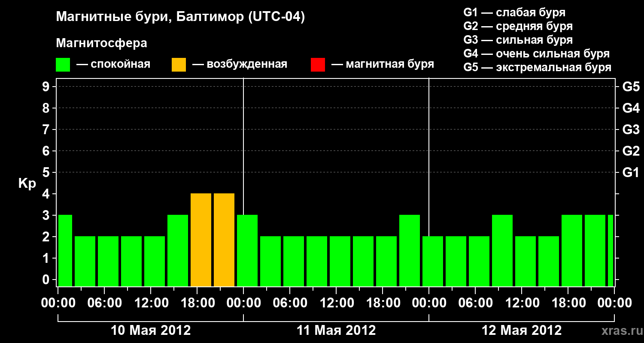Click the '18:00' time label under 12 Мая

568,303
